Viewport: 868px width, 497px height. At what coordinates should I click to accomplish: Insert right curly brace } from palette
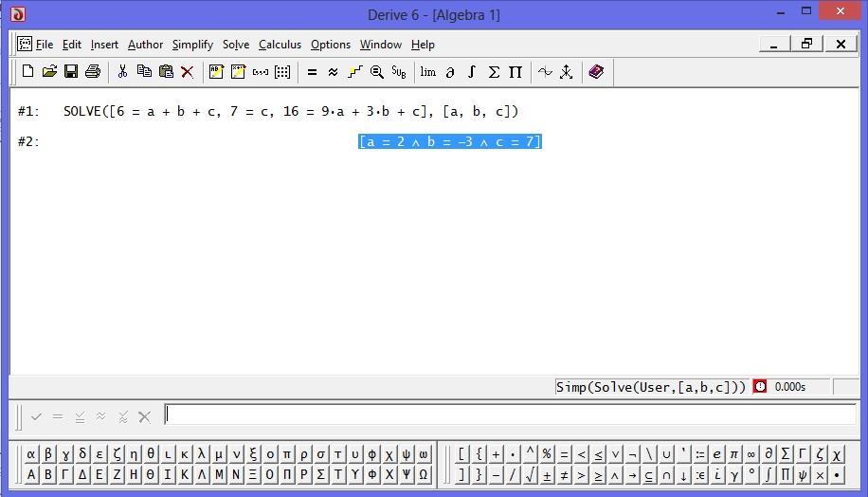pos(479,474)
